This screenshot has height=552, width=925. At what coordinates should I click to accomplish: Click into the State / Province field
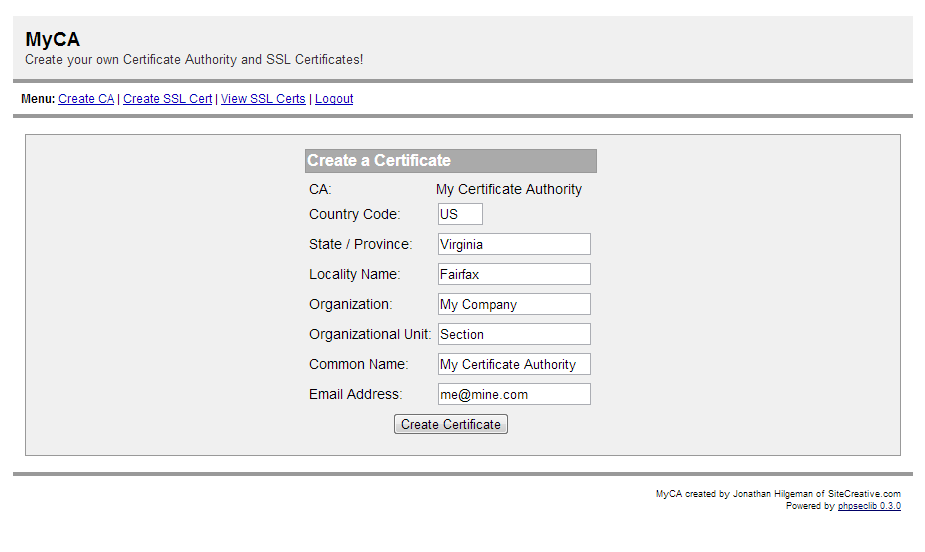click(x=514, y=244)
